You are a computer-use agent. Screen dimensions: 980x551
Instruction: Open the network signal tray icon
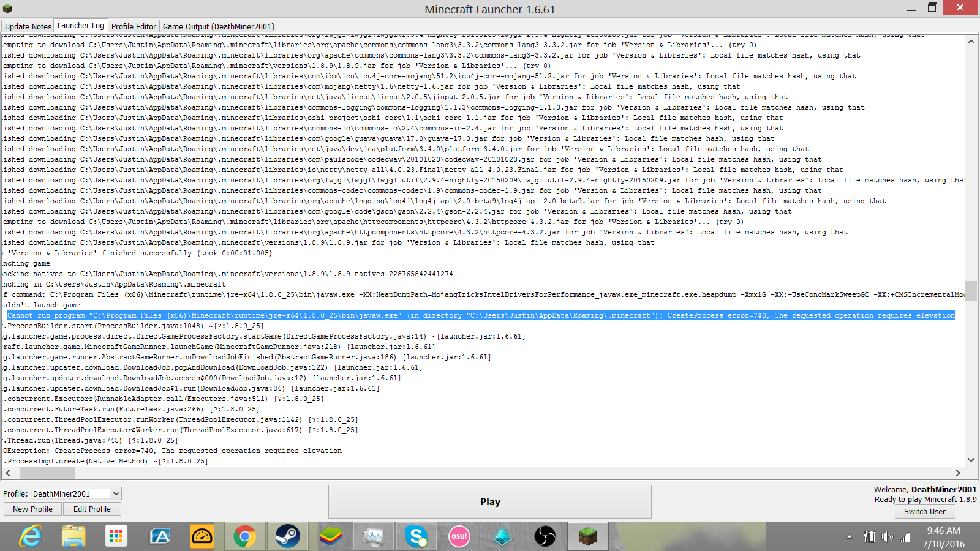point(905,537)
